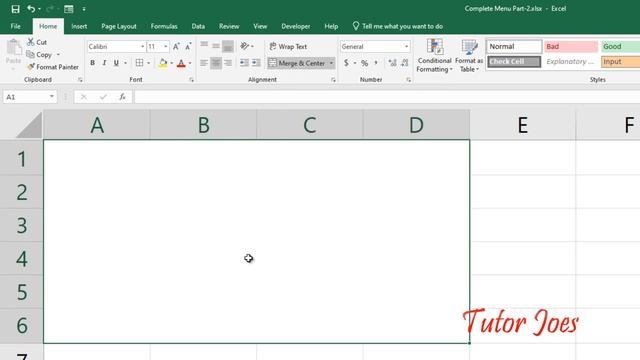Switch to the Page Layout tab
This screenshot has height=360, width=640.
pyautogui.click(x=119, y=26)
